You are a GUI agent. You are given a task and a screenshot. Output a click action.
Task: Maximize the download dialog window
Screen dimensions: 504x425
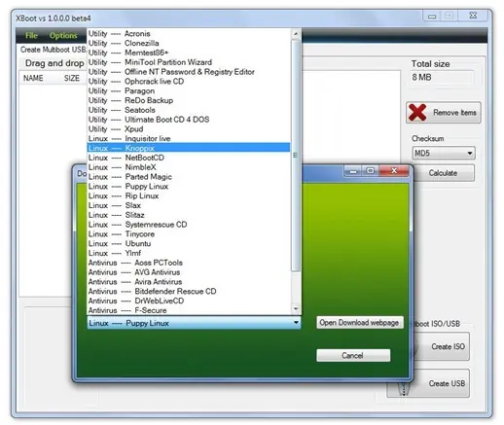[371, 171]
